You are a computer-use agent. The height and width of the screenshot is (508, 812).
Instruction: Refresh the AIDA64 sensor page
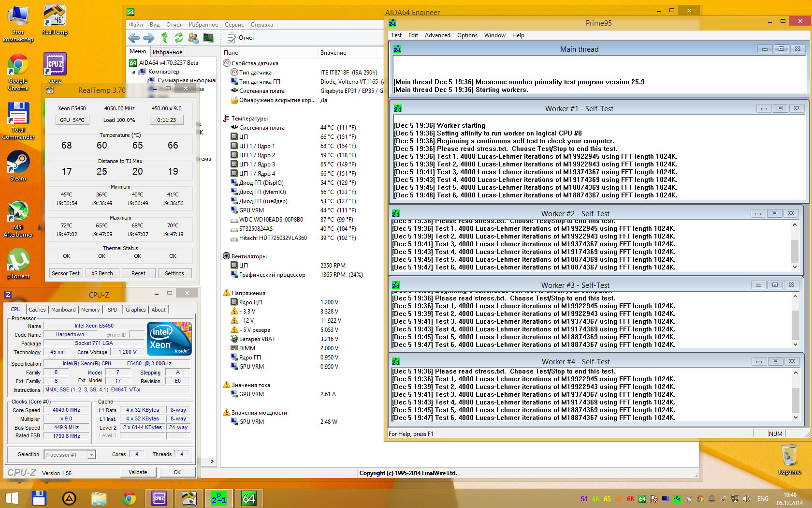click(x=178, y=38)
